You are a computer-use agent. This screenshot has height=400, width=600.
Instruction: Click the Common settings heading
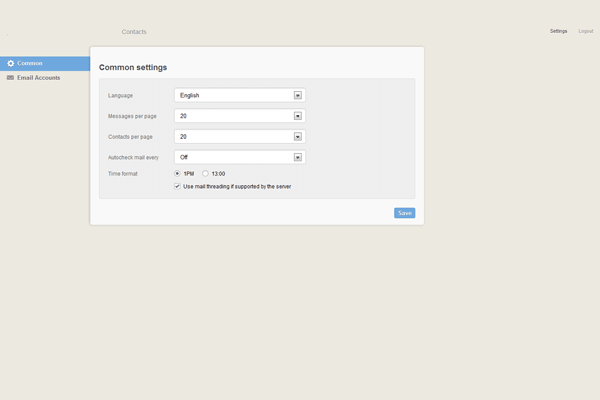(x=133, y=67)
